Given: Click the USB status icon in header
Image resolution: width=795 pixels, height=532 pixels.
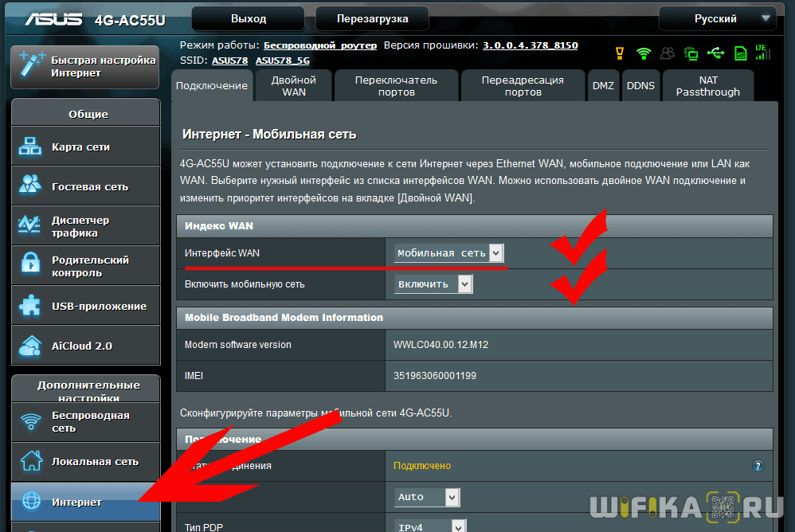Looking at the screenshot, I should point(715,53).
